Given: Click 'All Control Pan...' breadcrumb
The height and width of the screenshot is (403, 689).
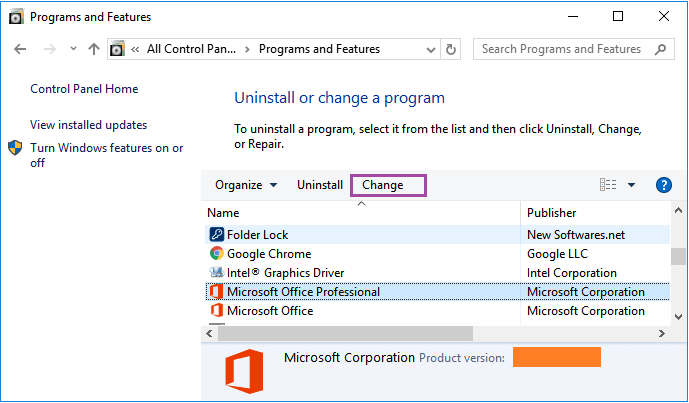Looking at the screenshot, I should [191, 49].
